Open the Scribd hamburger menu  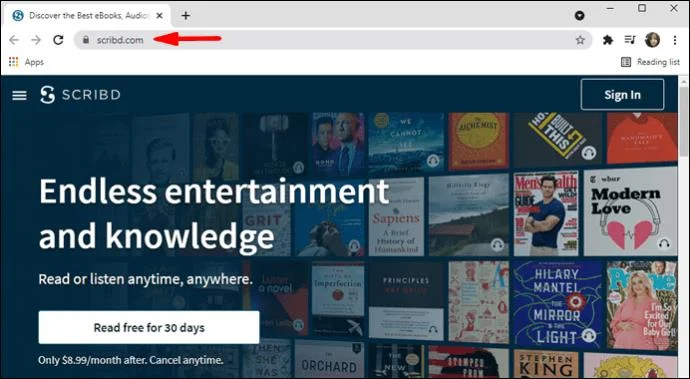(x=19, y=95)
